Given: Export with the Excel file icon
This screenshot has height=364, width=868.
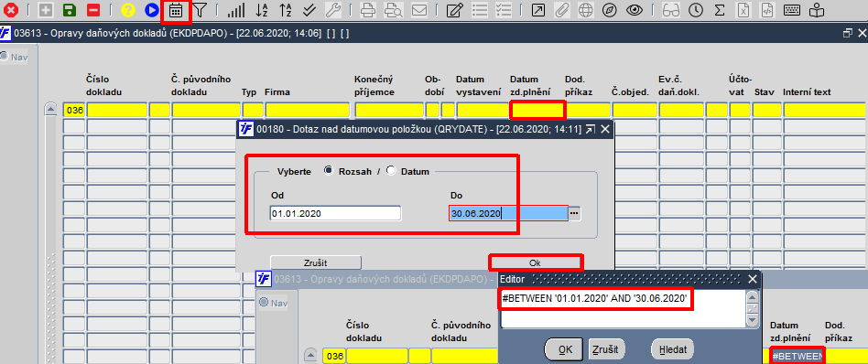Looking at the screenshot, I should click(744, 10).
